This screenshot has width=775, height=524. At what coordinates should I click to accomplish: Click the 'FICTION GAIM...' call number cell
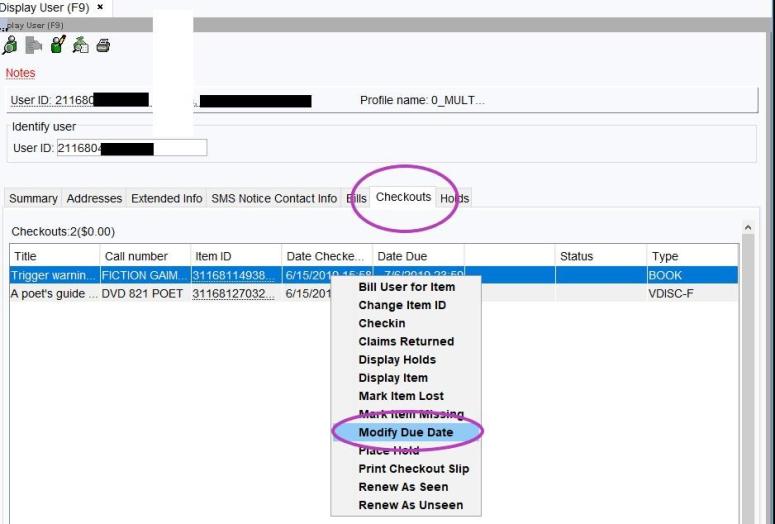145,275
